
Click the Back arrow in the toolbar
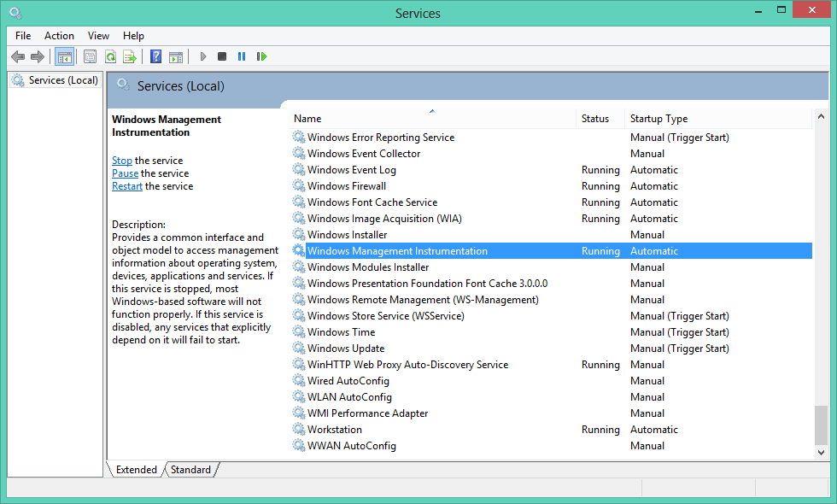click(18, 56)
